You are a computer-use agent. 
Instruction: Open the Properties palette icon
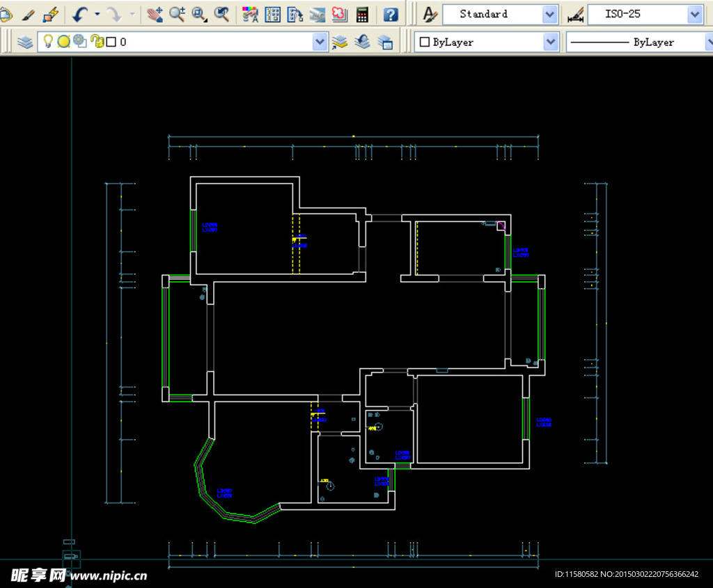click(x=250, y=15)
